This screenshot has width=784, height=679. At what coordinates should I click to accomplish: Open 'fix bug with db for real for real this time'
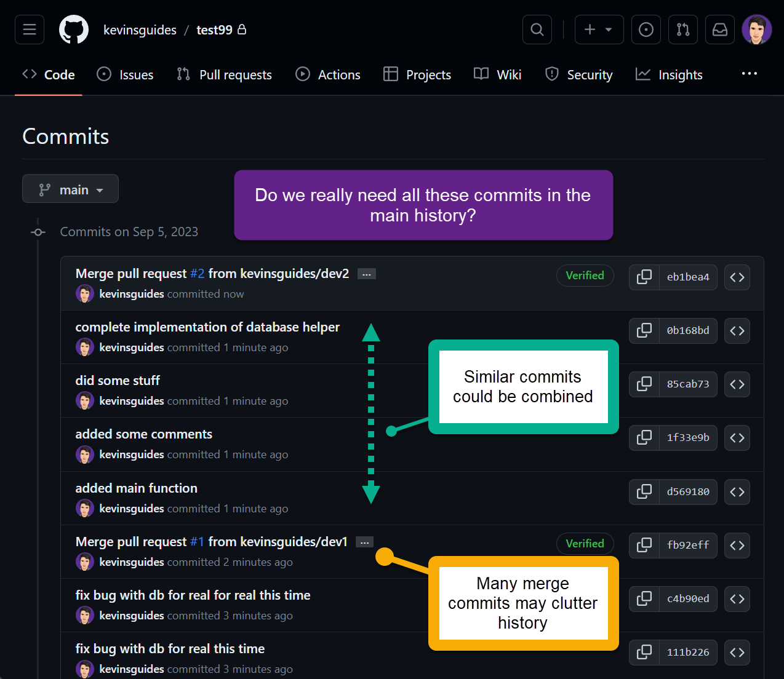click(x=193, y=595)
